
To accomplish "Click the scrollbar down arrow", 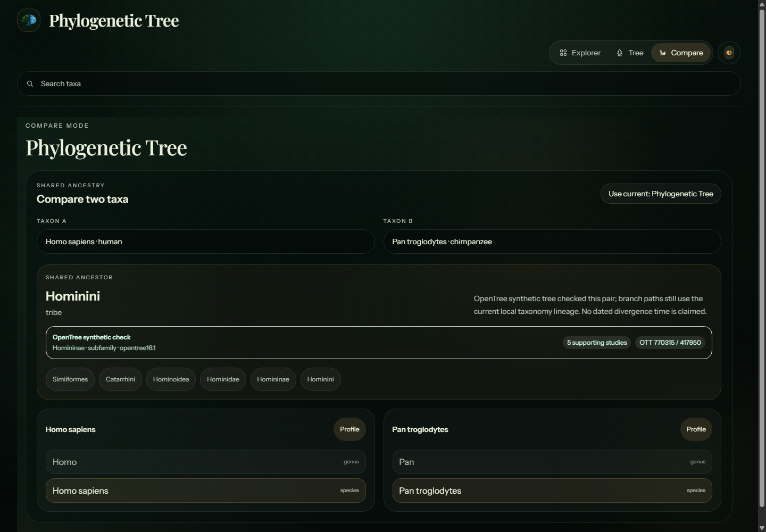I will 762,528.
